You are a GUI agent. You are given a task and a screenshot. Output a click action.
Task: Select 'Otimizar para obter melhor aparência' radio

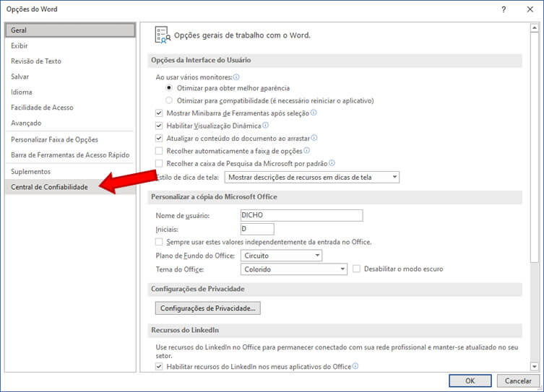click(169, 87)
